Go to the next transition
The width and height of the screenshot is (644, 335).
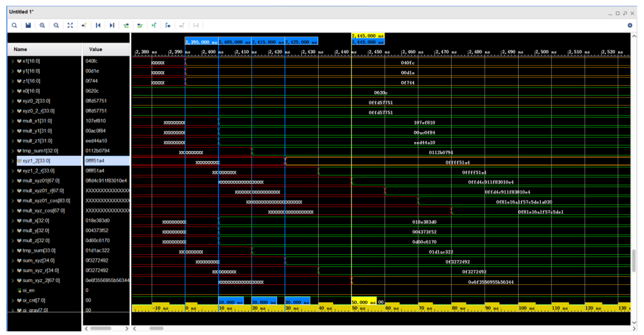pyautogui.click(x=140, y=25)
